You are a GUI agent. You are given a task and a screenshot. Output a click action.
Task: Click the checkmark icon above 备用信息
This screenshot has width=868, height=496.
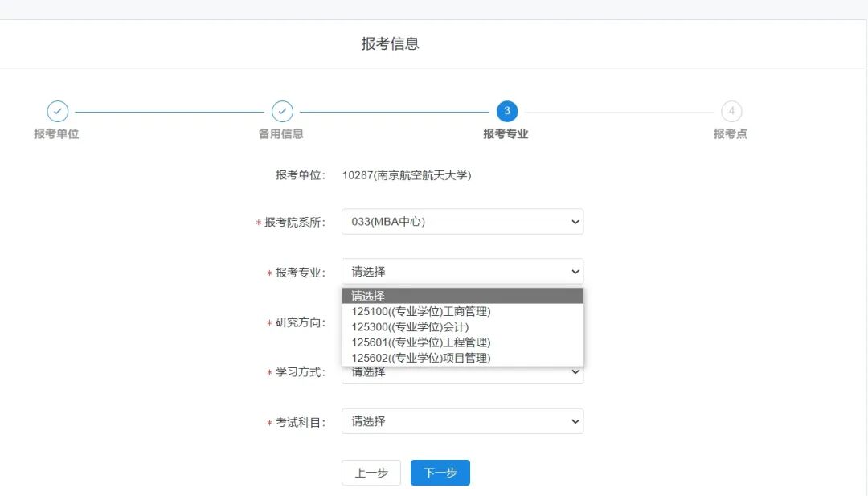pyautogui.click(x=281, y=111)
